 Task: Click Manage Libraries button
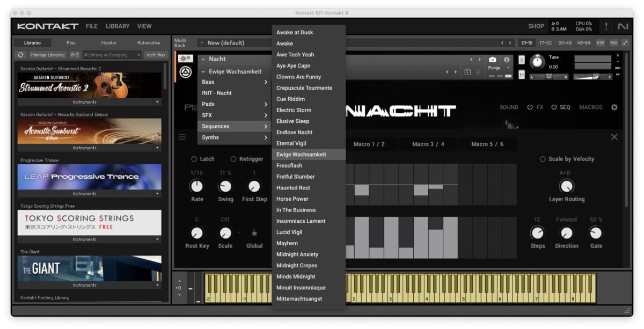[x=48, y=55]
